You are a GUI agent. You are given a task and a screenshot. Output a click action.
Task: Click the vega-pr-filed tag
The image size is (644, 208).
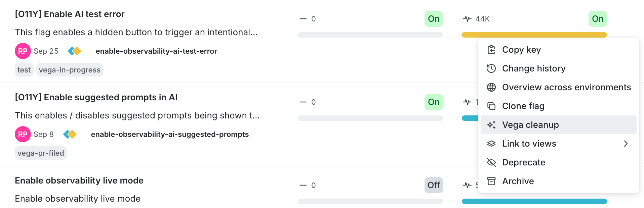[x=41, y=153]
